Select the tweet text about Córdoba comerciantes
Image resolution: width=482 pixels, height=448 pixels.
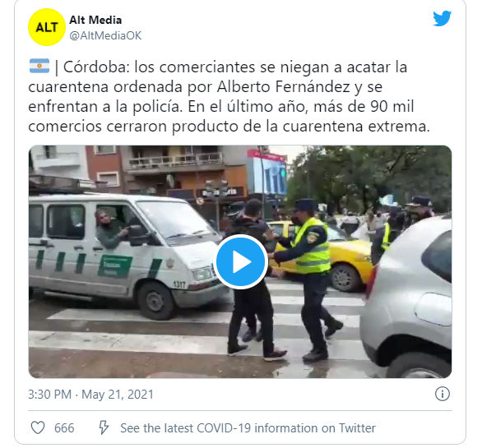point(229,96)
